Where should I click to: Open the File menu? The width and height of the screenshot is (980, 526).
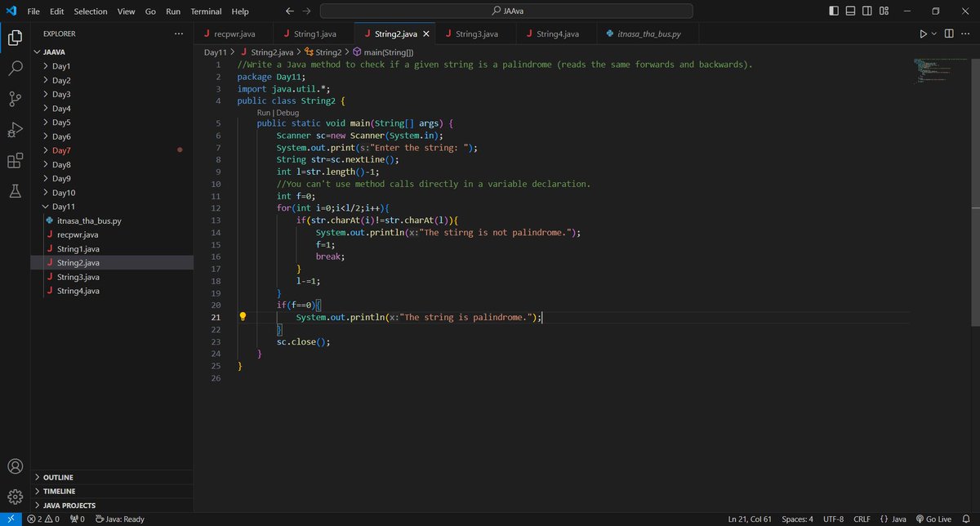33,11
